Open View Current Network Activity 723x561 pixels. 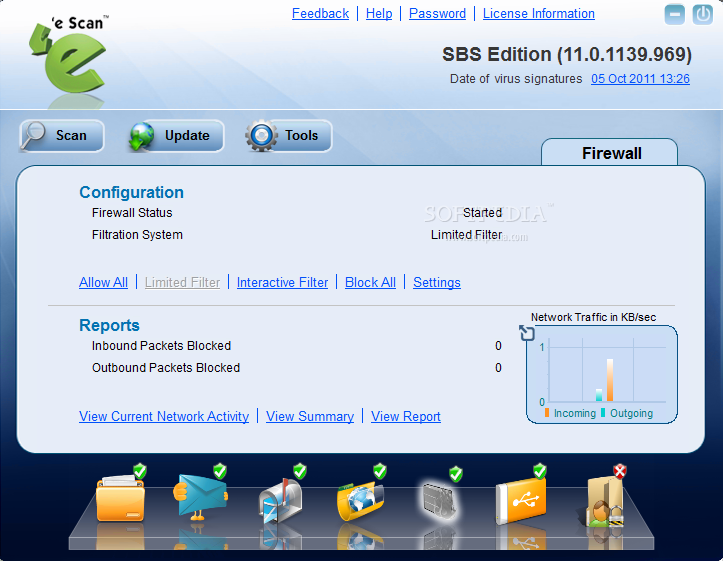tap(164, 416)
